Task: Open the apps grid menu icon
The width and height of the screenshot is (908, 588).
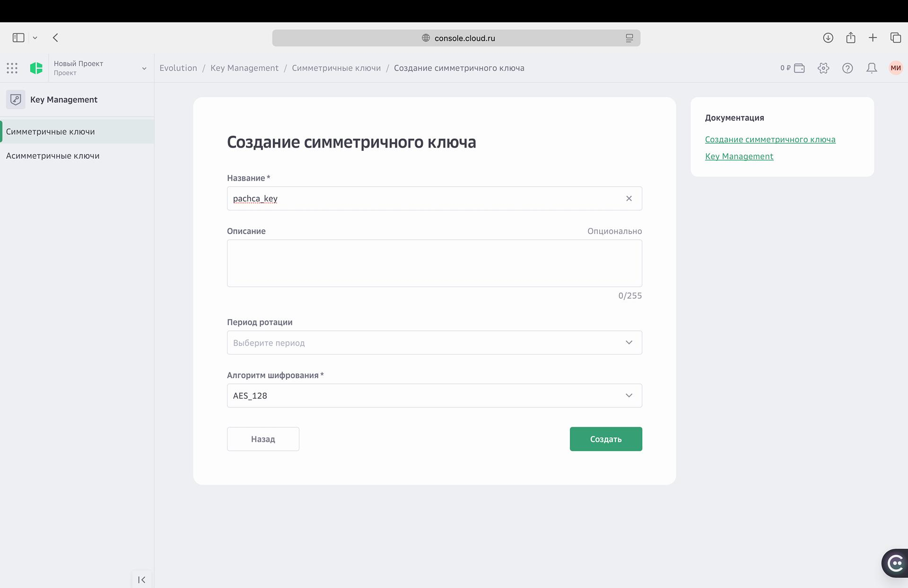Action: (x=12, y=68)
